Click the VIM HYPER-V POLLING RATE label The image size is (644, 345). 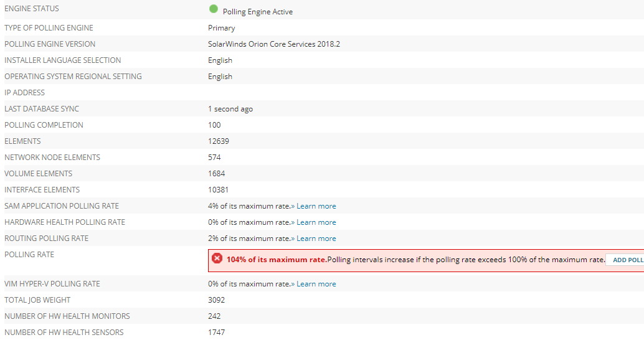coord(52,284)
